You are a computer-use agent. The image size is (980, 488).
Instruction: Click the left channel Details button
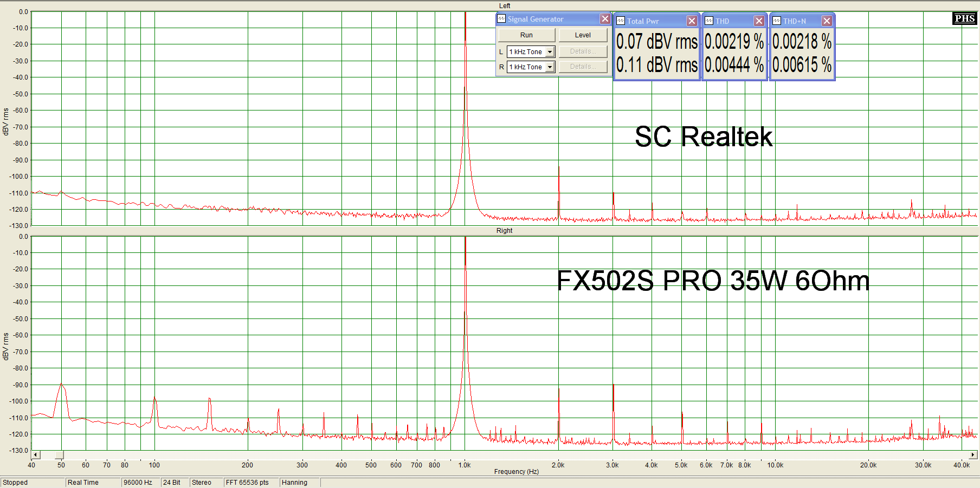(583, 51)
